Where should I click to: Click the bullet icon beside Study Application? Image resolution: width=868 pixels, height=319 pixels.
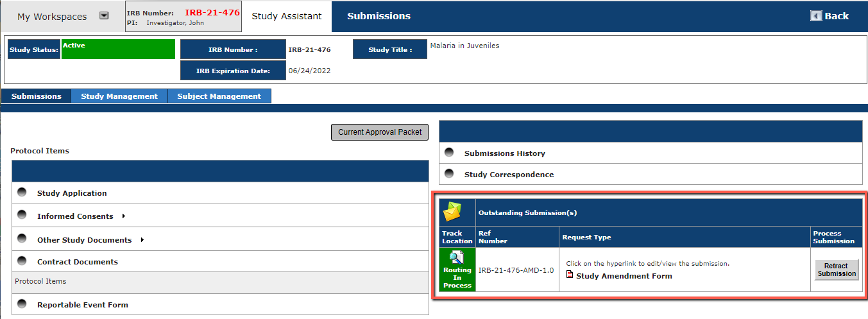(x=22, y=192)
